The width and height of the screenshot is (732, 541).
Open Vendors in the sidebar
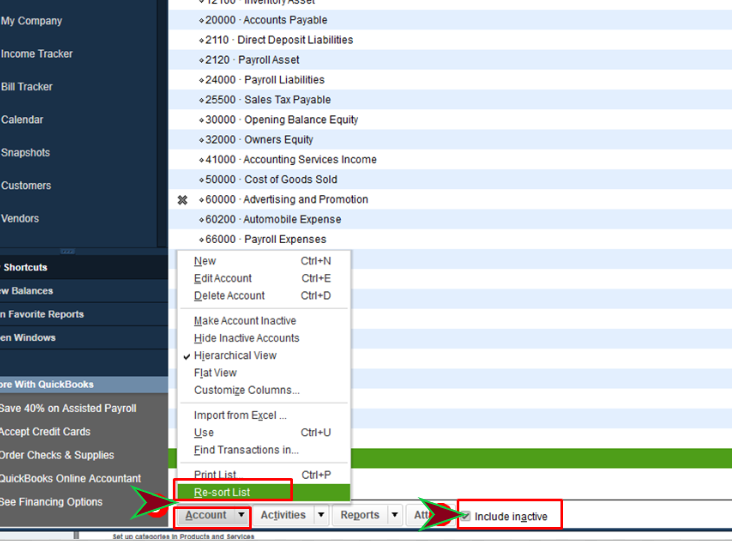(20, 218)
